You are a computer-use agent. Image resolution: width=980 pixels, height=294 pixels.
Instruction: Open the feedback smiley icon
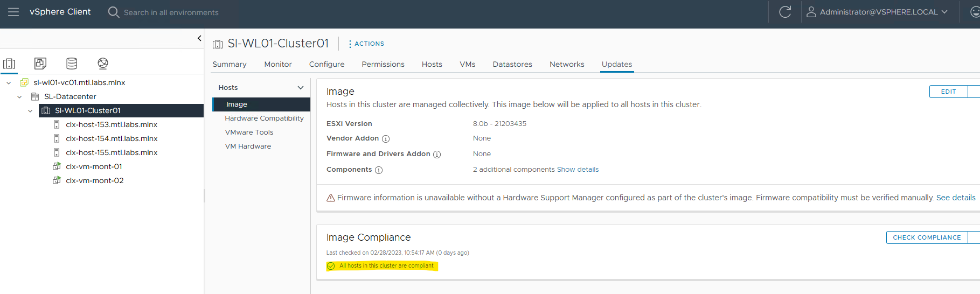pos(975,12)
